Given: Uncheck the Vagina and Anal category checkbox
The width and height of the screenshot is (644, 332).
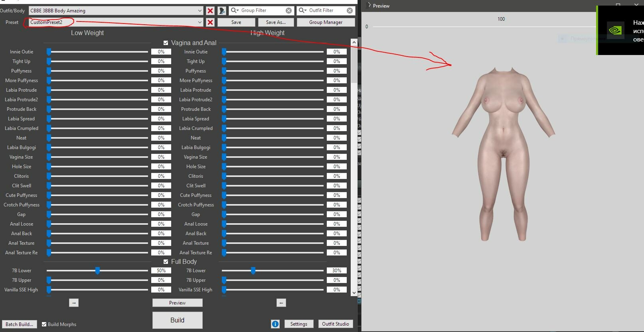Looking at the screenshot, I should point(166,43).
